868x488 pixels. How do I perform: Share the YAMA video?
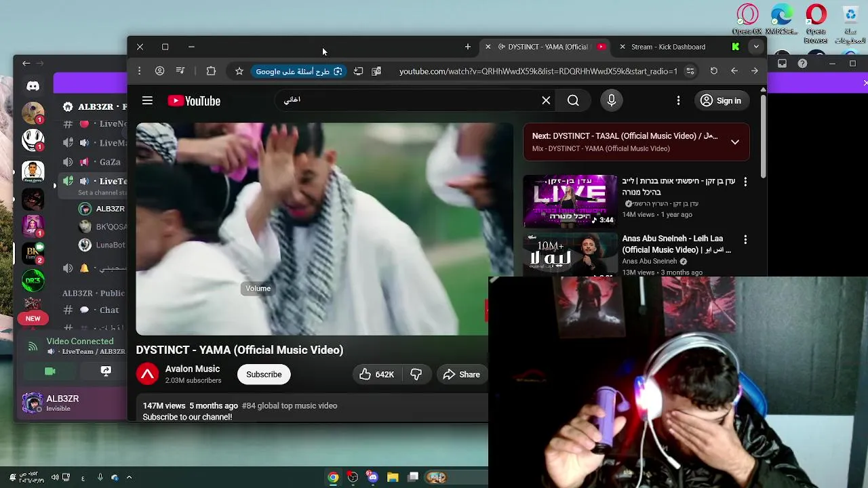[x=461, y=374]
